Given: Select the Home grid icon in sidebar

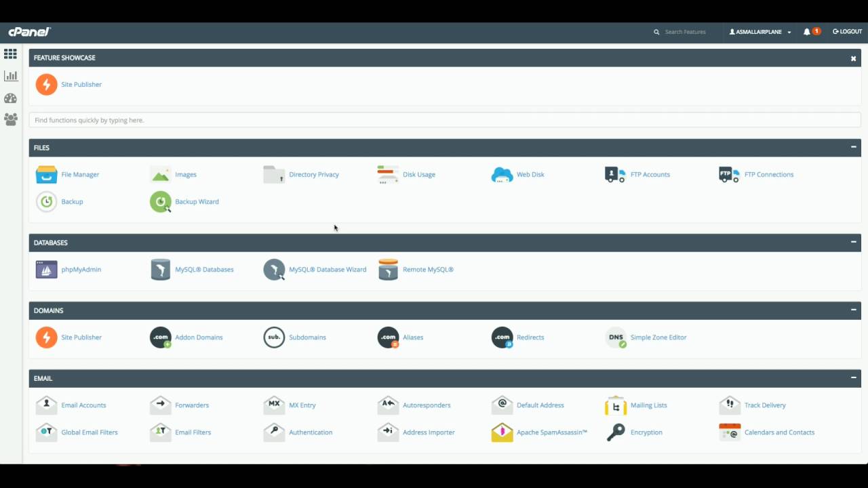Looking at the screenshot, I should (10, 54).
